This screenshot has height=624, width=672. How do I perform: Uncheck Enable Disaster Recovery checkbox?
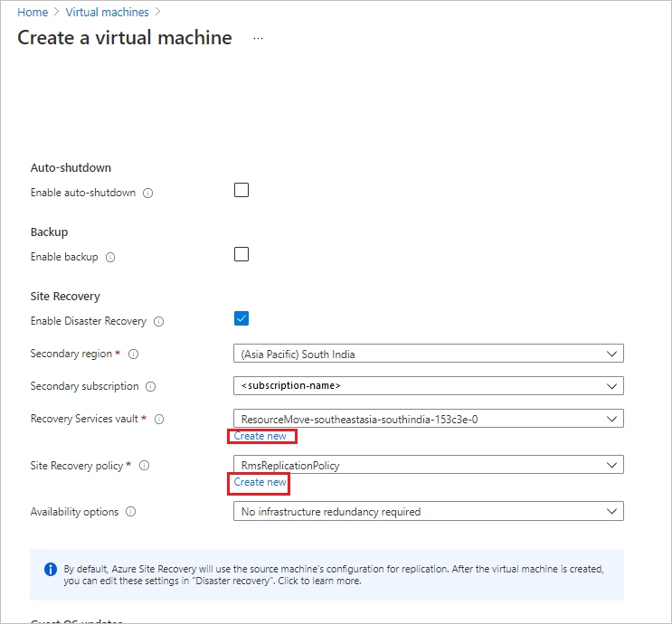point(241,318)
